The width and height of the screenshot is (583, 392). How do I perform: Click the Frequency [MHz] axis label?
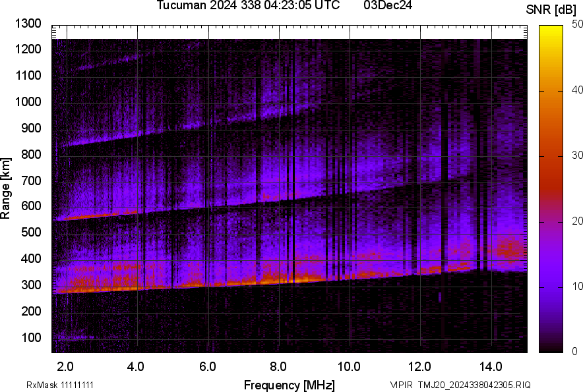tap(289, 385)
